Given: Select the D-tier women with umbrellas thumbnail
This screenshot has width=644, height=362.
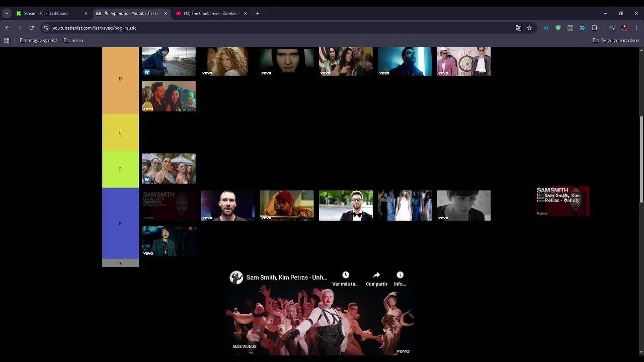Looking at the screenshot, I should (169, 168).
